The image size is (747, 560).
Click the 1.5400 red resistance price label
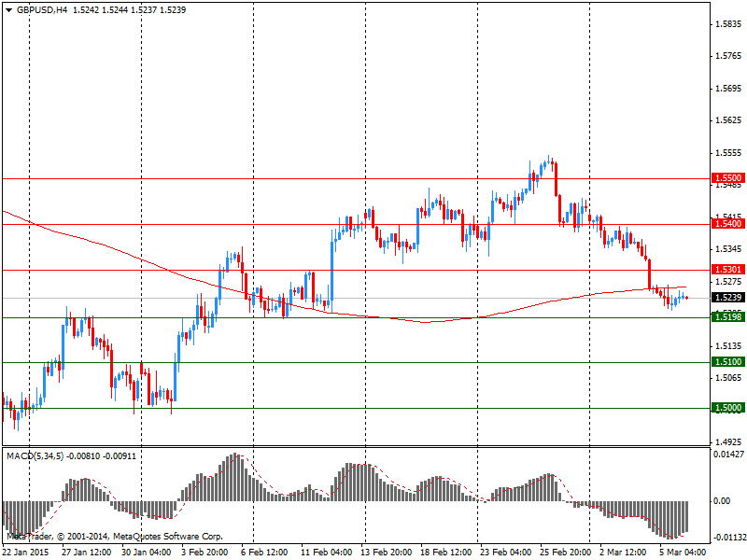727,223
